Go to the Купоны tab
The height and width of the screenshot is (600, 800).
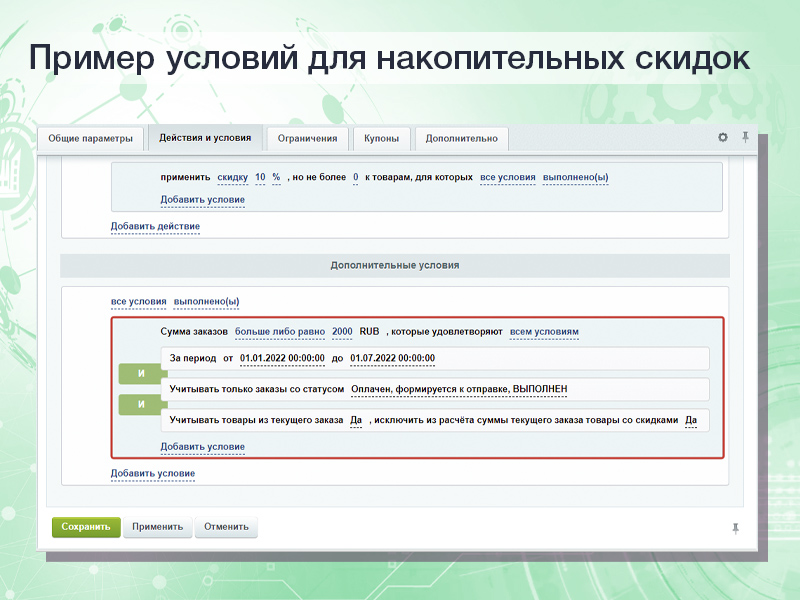click(381, 138)
